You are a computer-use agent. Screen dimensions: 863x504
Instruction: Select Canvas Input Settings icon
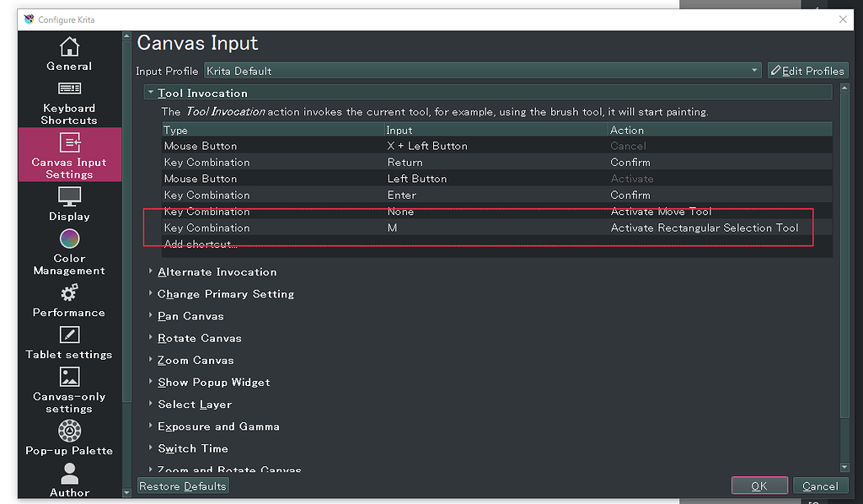69,142
